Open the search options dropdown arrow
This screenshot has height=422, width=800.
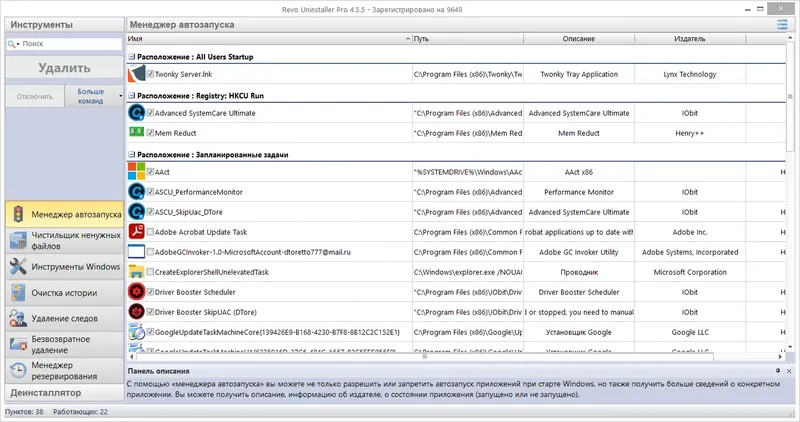pyautogui.click(x=18, y=44)
